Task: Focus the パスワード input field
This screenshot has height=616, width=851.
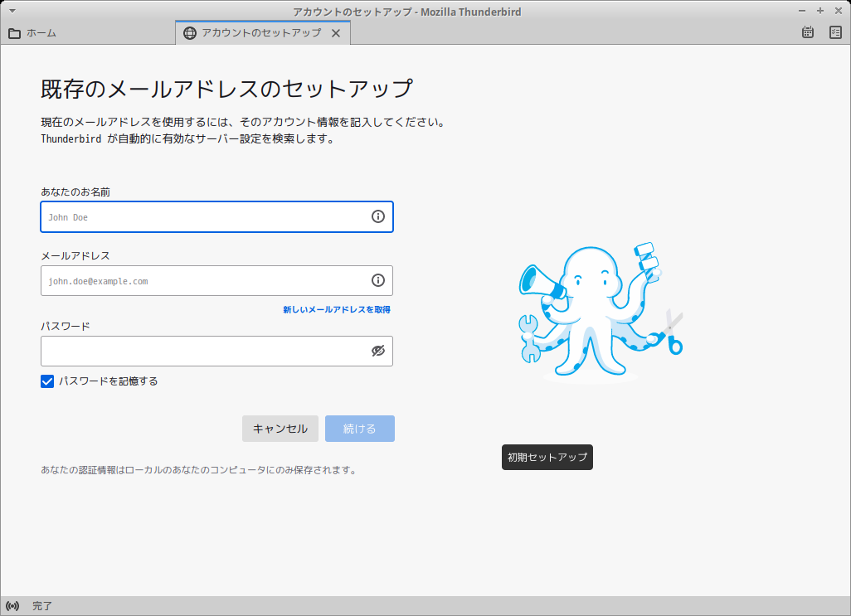Action: coord(216,351)
